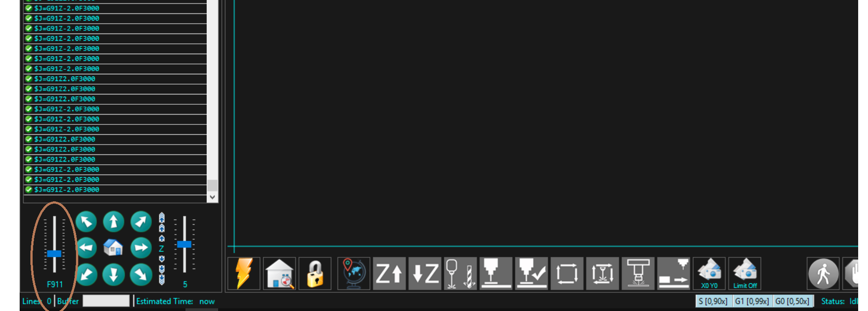Select the last $J=G91Z-2.0F3000 log entry
Viewport: 868px width, 311px height.
[x=115, y=190]
